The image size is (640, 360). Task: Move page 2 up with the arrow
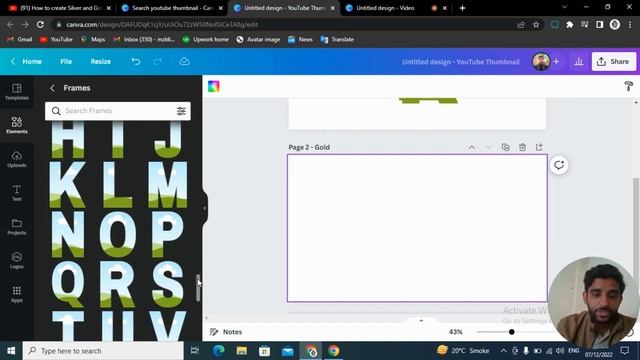(x=471, y=147)
